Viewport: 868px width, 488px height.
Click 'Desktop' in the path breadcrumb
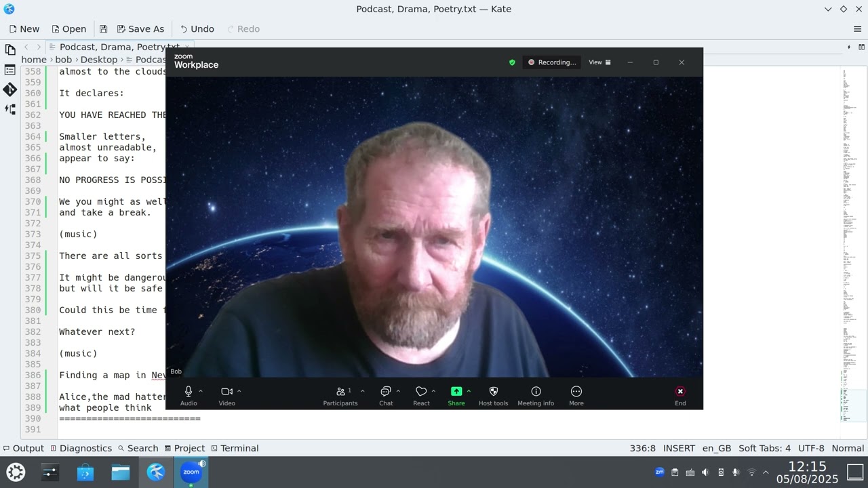(99, 60)
